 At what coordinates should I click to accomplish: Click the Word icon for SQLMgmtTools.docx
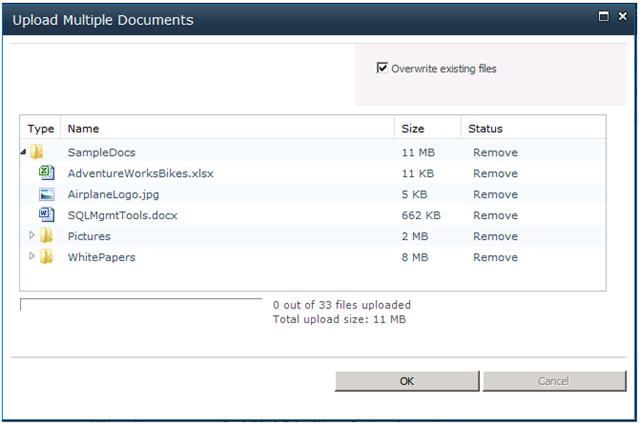click(x=47, y=215)
